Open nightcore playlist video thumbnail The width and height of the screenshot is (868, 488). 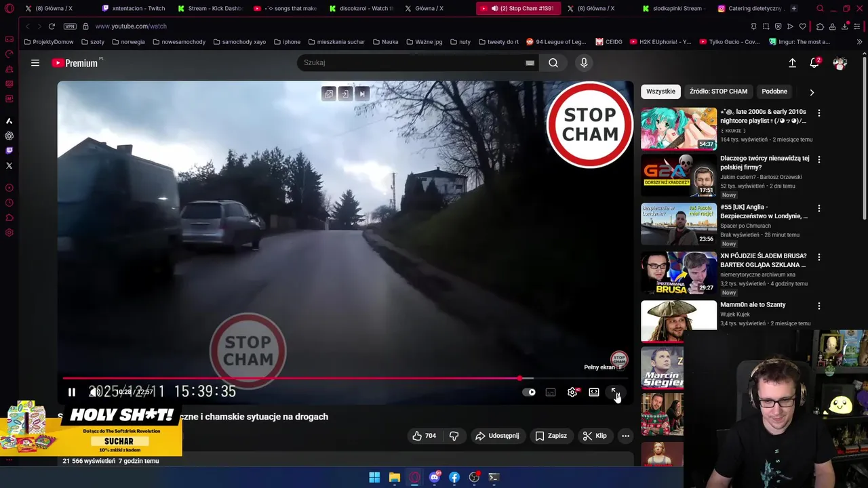[x=679, y=128]
